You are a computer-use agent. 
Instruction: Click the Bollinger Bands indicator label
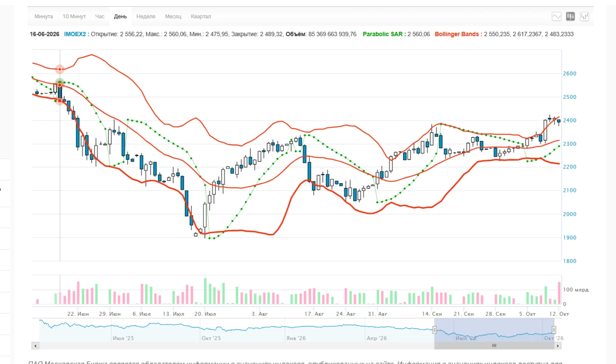[x=458, y=34]
